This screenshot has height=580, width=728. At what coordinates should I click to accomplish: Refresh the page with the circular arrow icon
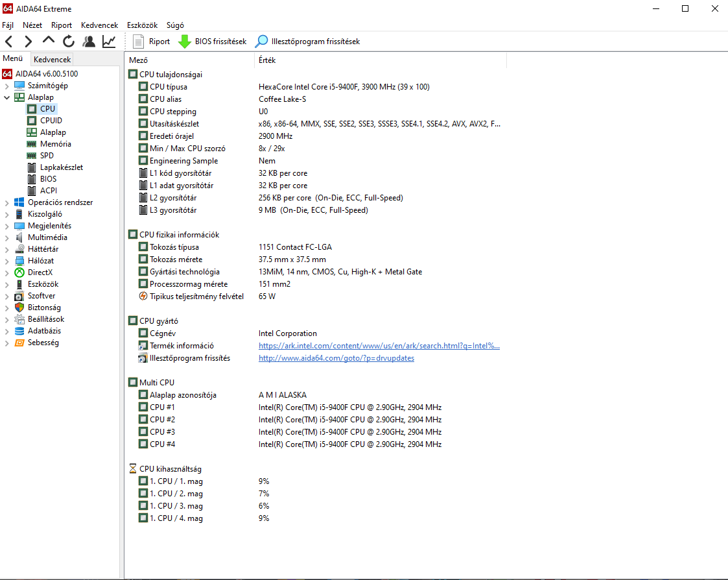pyautogui.click(x=69, y=42)
